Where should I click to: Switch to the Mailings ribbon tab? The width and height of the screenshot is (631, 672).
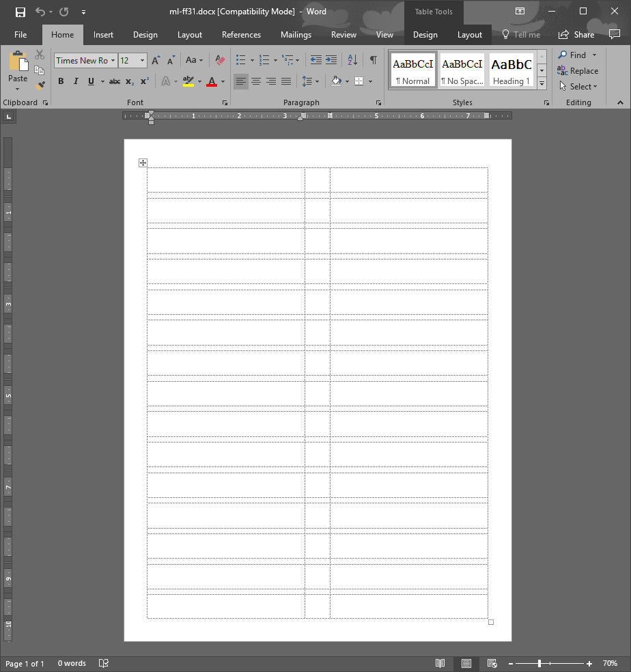[x=296, y=34]
